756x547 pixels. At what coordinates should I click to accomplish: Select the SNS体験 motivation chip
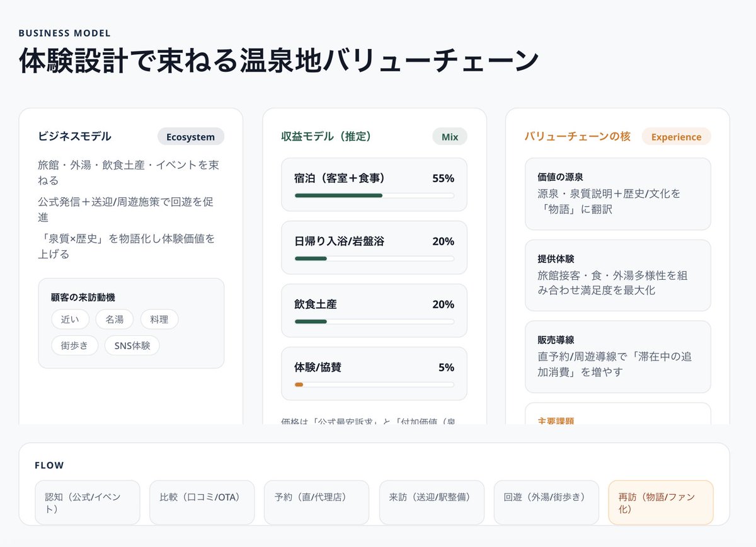[132, 345]
